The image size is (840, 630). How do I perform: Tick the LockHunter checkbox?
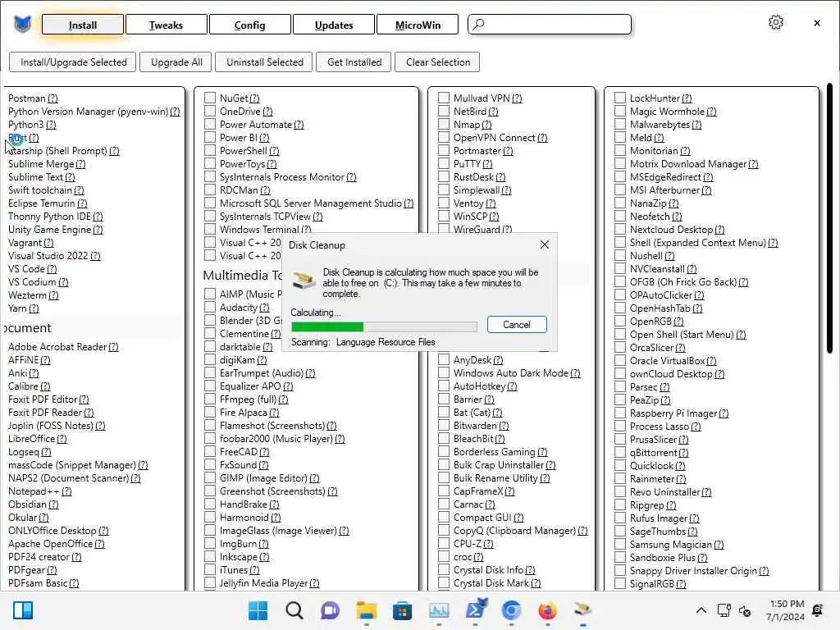[x=620, y=98]
